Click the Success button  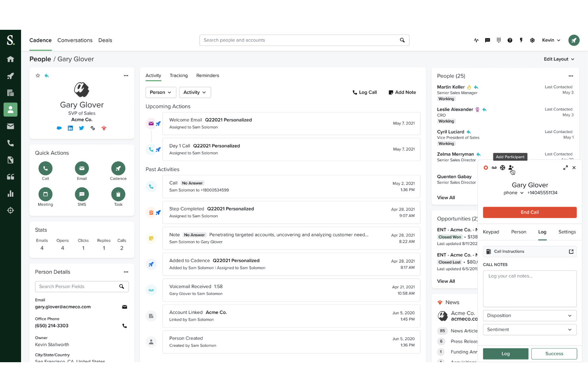click(554, 354)
